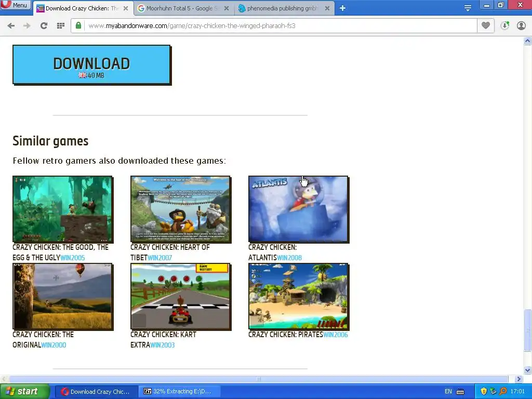
Task: Click the keyboard tray icon
Action: [x=460, y=392]
